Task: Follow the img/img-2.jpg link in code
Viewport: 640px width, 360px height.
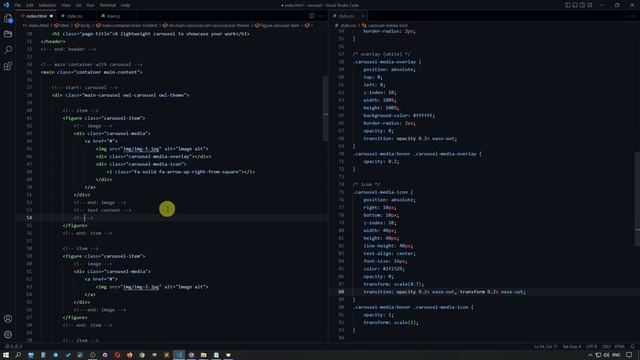Action: click(x=141, y=287)
